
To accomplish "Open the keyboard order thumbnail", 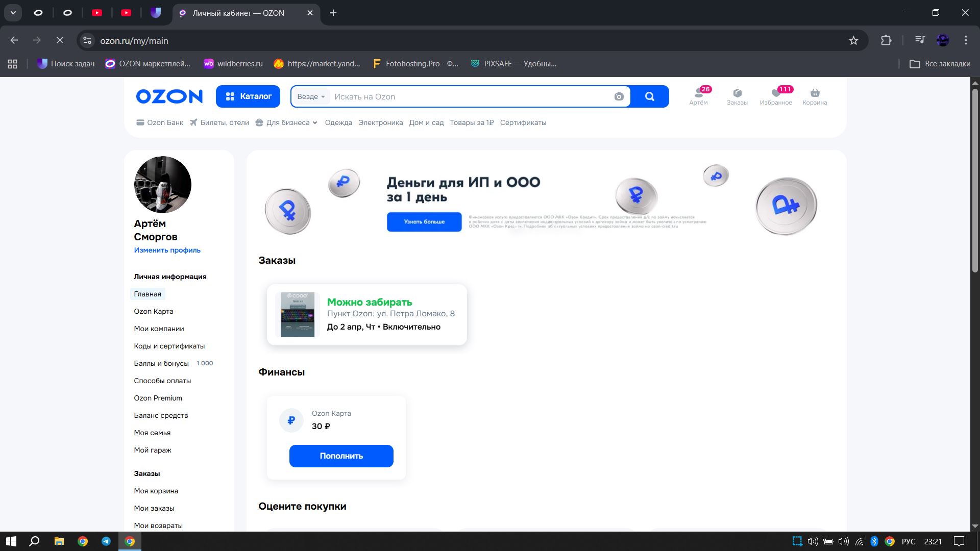I will click(298, 315).
